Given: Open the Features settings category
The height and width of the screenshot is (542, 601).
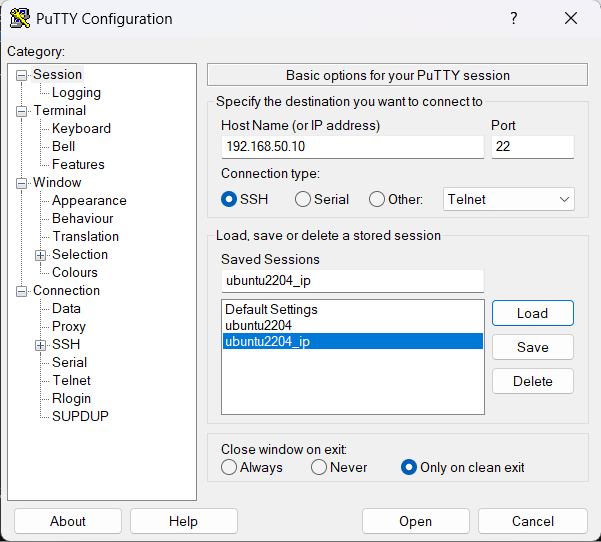Looking at the screenshot, I should point(78,164).
